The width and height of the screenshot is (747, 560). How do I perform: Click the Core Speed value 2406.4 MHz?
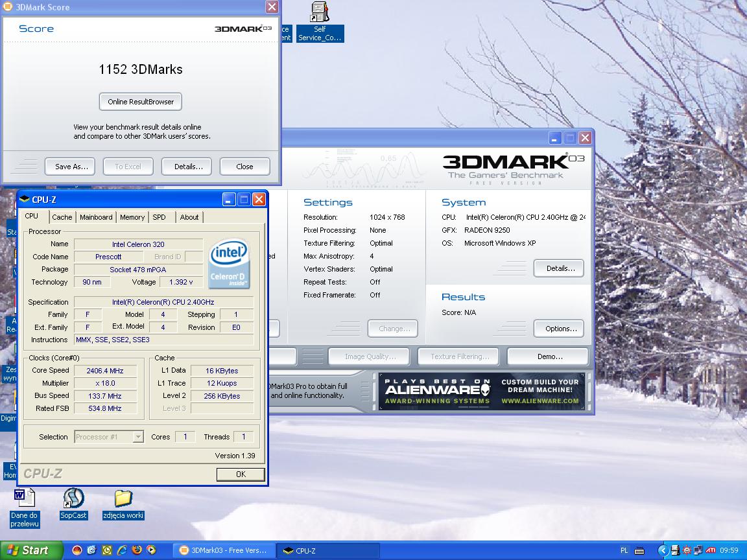[105, 371]
